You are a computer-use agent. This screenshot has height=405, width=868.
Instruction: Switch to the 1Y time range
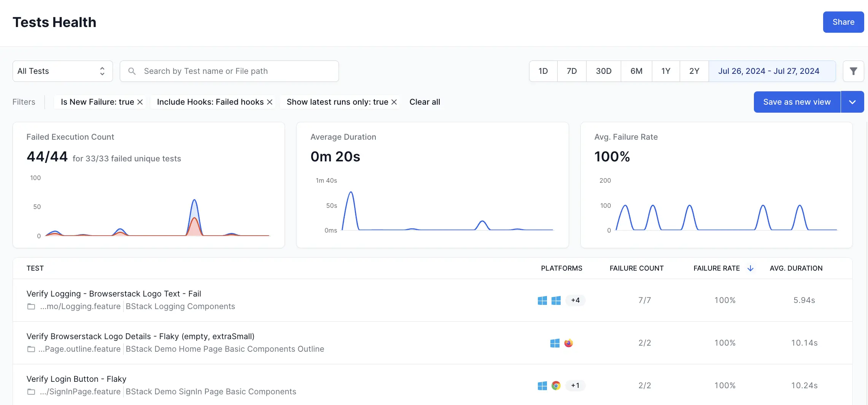665,71
